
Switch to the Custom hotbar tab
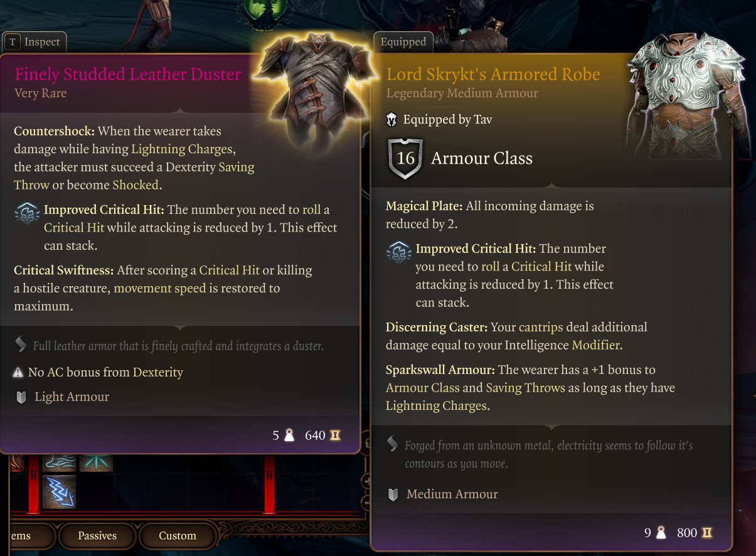coord(178,536)
